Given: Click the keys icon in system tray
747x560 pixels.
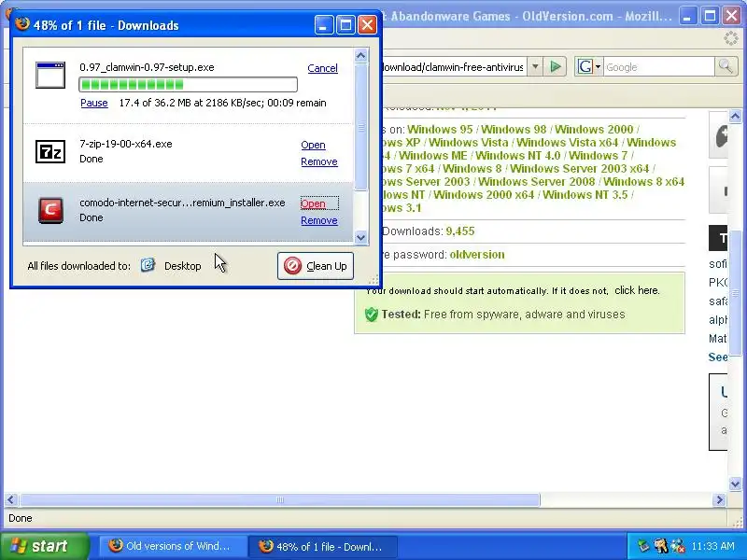Looking at the screenshot, I should (x=661, y=545).
